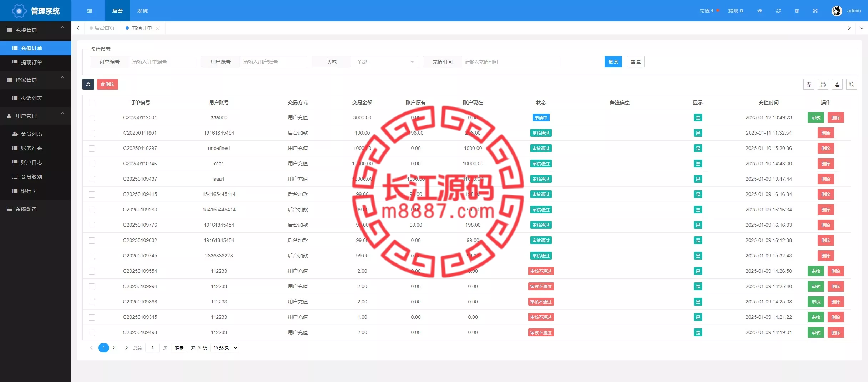Click 删除 for order C20250111801
Image resolution: width=868 pixels, height=382 pixels.
[x=826, y=133]
